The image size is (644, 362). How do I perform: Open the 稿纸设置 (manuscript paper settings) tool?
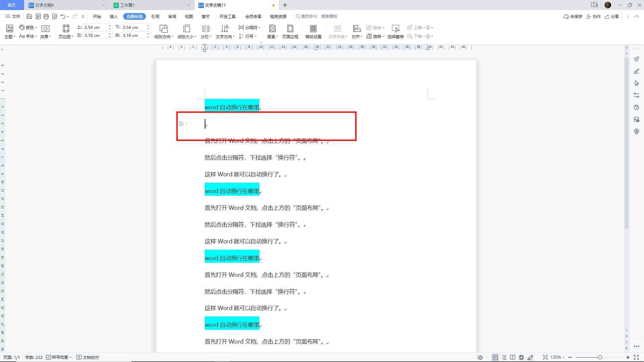click(x=313, y=31)
